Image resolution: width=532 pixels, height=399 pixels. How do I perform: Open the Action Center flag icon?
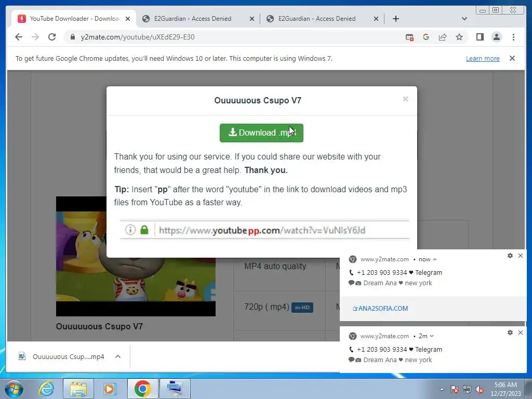coord(454,390)
